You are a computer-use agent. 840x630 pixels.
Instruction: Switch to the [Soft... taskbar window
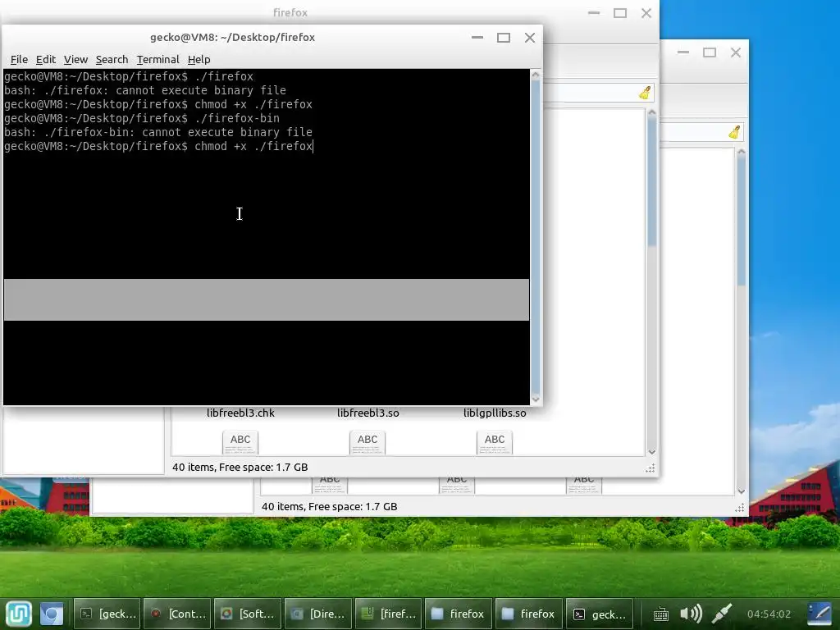pos(248,614)
